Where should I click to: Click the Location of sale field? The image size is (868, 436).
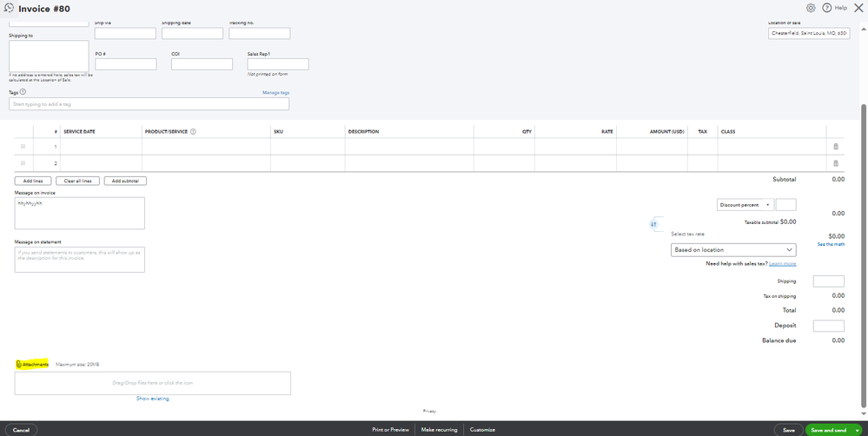tap(809, 33)
